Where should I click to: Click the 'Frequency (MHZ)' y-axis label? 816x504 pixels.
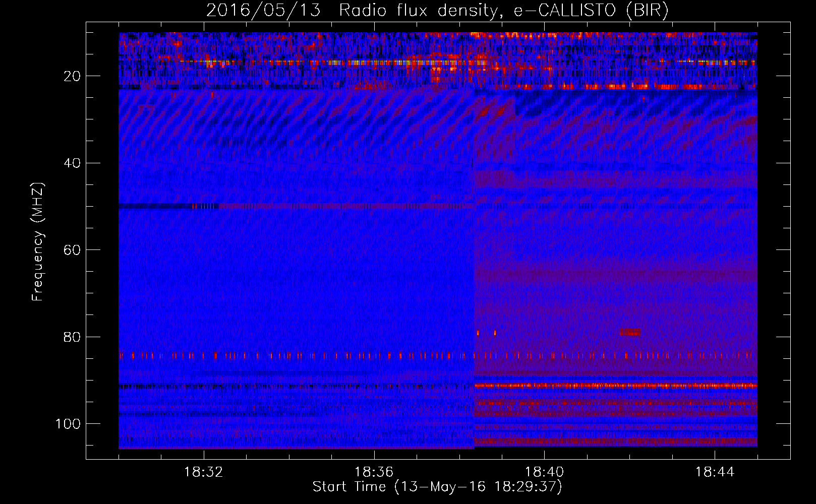pos(38,242)
